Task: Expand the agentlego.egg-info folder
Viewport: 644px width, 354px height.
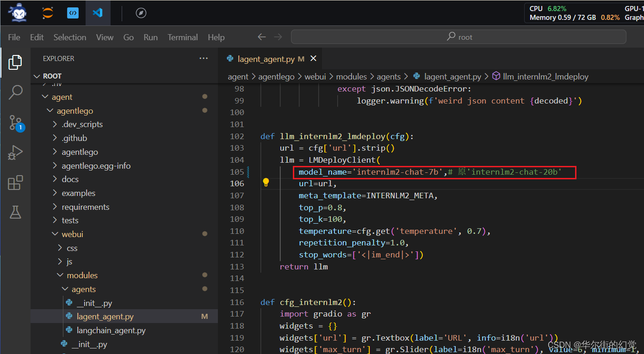Action: pos(55,166)
